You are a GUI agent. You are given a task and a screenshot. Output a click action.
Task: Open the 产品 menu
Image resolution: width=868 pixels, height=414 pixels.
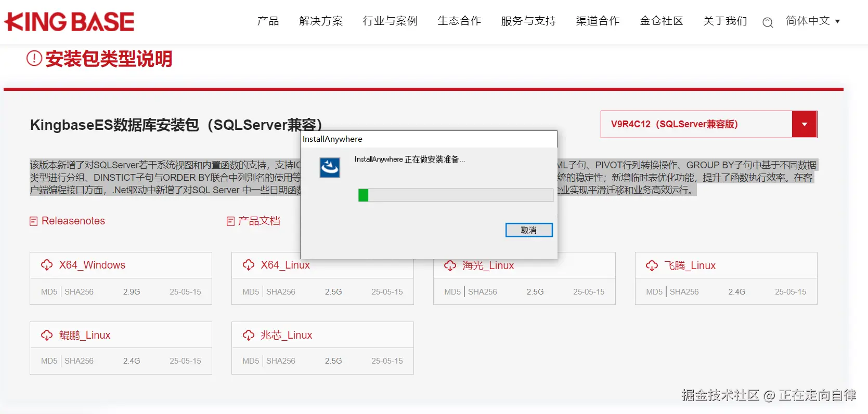click(x=268, y=21)
